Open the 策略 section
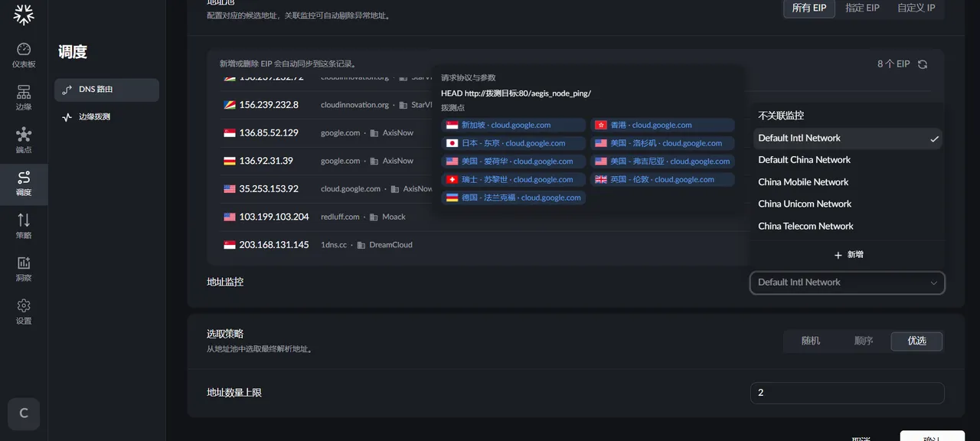Screen dimensions: 980x441 pyautogui.click(x=24, y=227)
